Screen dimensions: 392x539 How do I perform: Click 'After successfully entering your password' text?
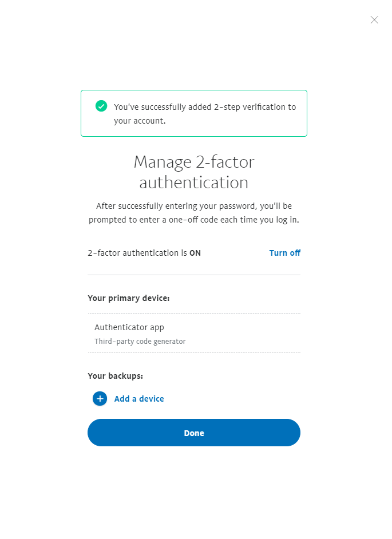176,206
